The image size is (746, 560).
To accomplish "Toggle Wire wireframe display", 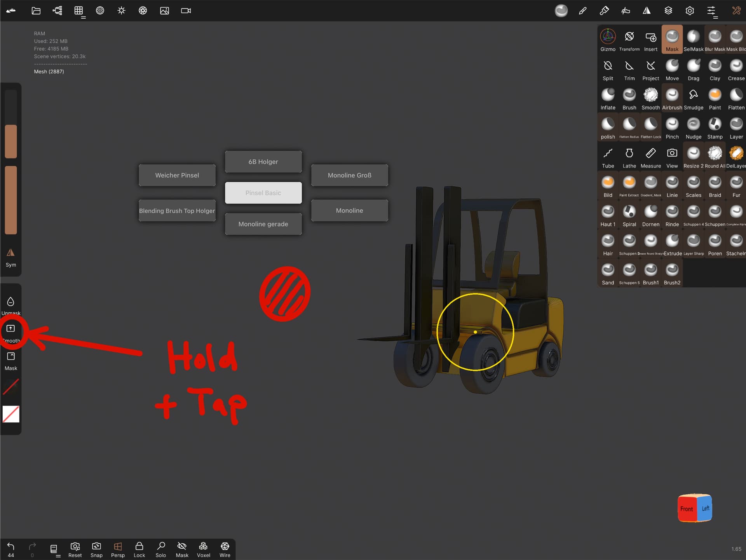I will (x=225, y=550).
